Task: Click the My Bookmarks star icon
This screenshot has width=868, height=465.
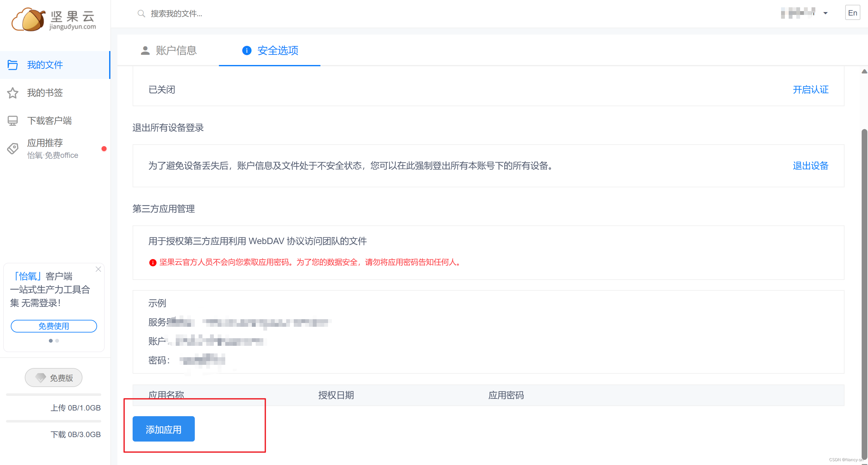Action: pos(13,93)
